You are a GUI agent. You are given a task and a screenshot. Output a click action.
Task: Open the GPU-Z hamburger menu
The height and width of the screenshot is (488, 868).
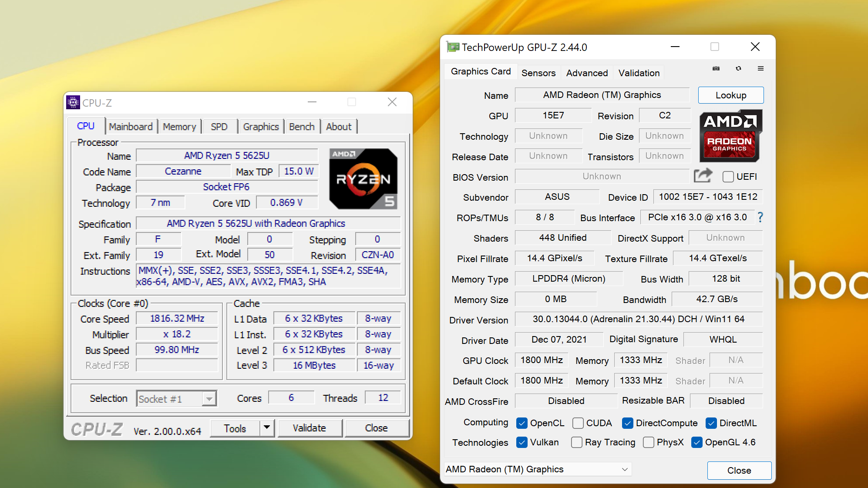point(760,68)
